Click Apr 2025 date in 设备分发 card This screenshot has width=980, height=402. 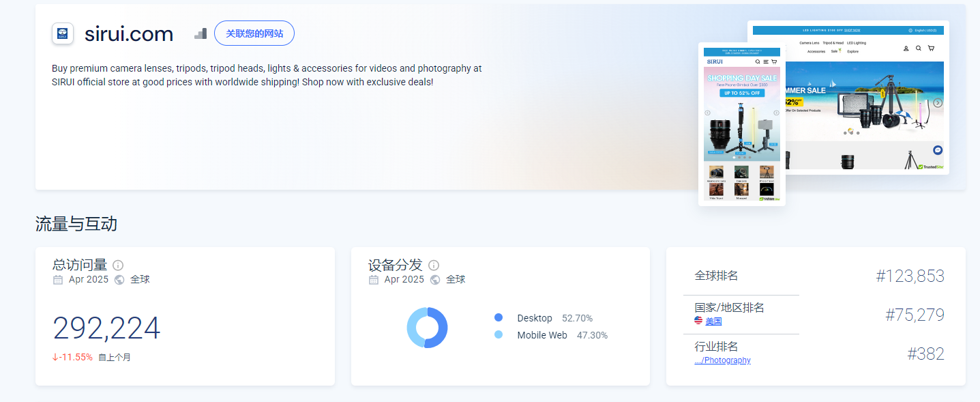tap(404, 280)
